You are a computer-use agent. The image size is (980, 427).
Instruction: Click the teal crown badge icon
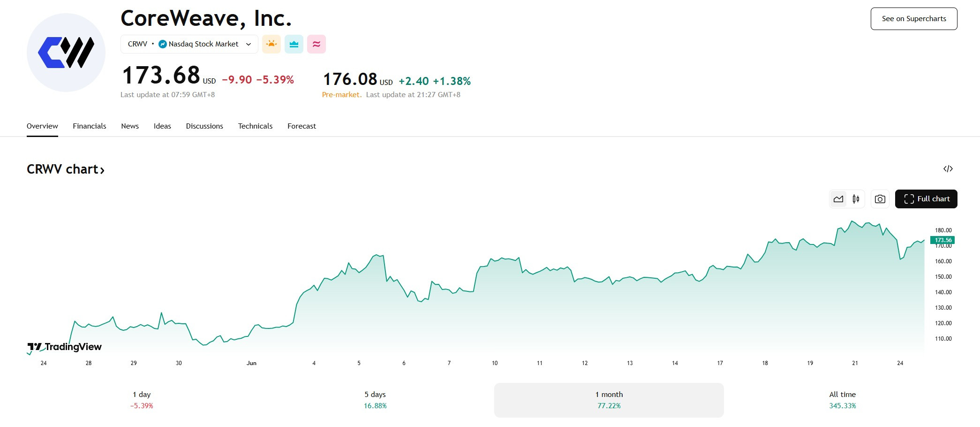tap(294, 44)
